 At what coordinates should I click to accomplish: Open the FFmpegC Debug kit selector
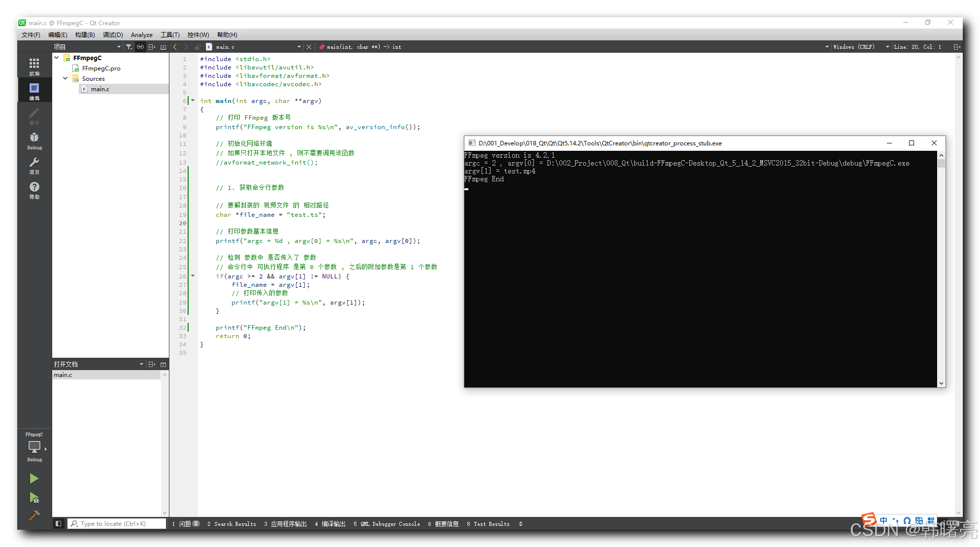tap(34, 447)
